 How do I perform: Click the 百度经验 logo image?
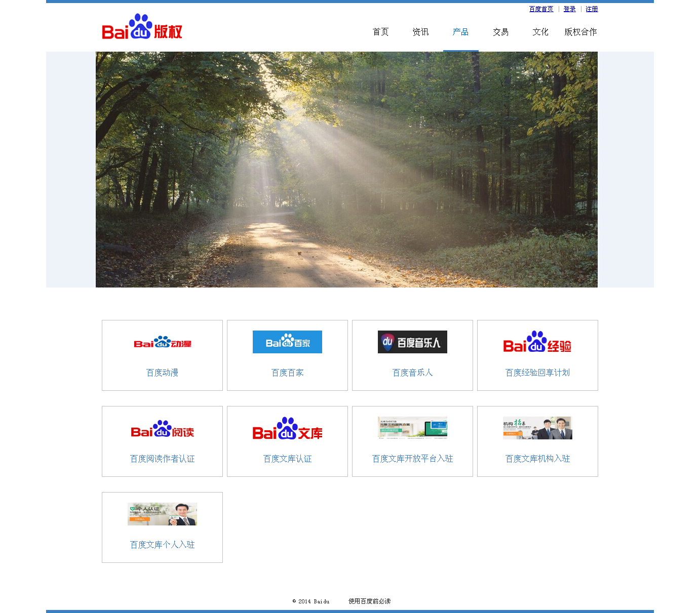tap(537, 343)
